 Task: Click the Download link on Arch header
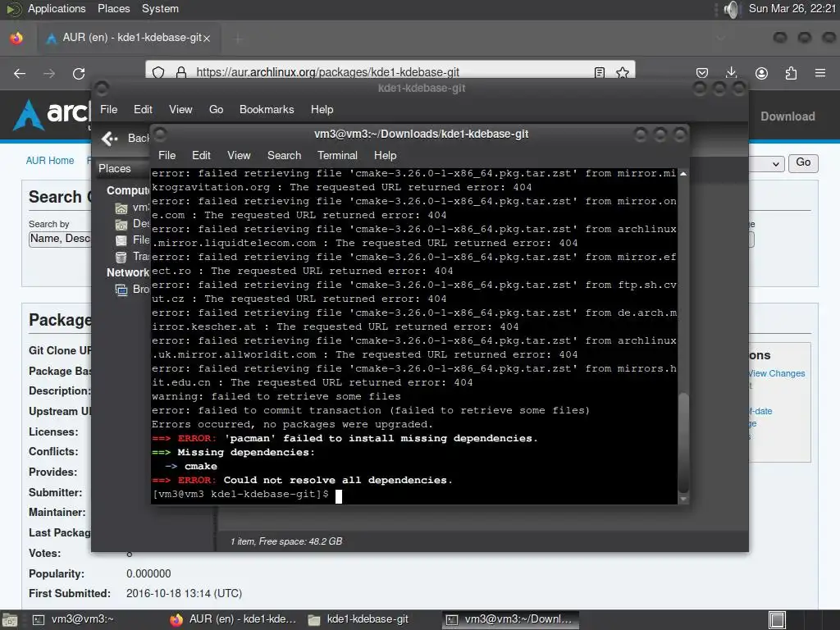[x=787, y=116]
